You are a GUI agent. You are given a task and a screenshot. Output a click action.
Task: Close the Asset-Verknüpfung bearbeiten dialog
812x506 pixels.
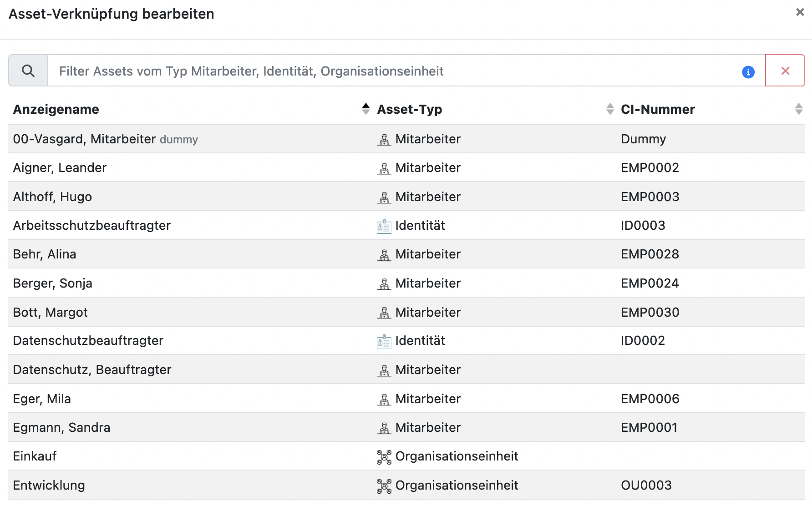coord(800,12)
